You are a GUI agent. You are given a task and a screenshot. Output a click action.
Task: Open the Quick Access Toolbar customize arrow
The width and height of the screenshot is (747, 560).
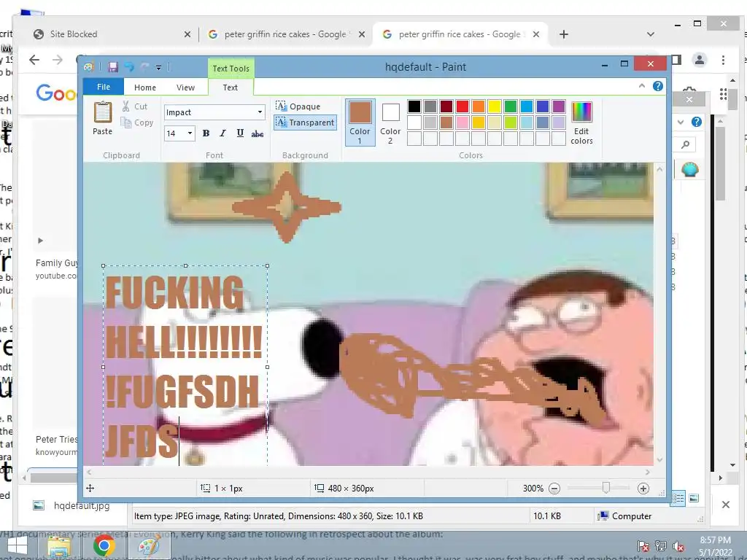[x=158, y=68]
